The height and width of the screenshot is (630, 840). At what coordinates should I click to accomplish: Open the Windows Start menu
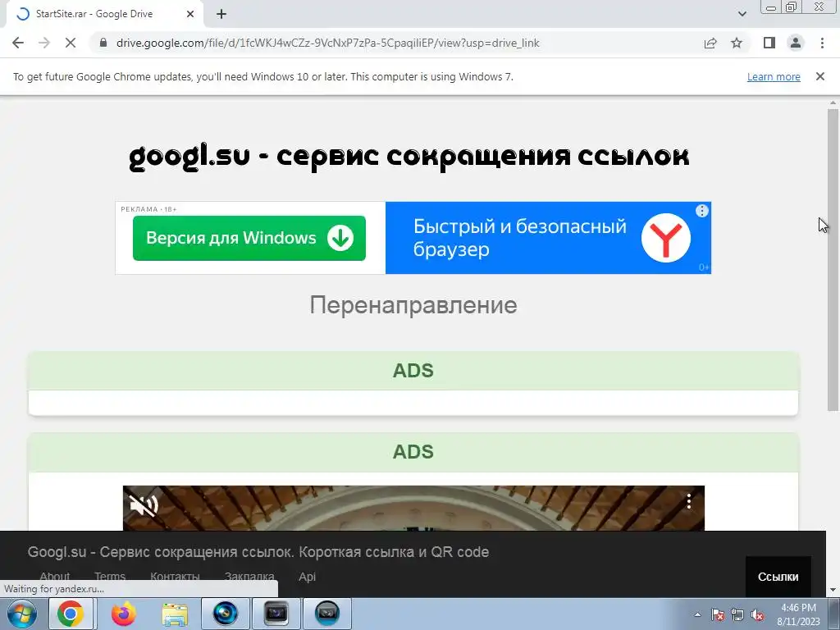click(x=22, y=614)
